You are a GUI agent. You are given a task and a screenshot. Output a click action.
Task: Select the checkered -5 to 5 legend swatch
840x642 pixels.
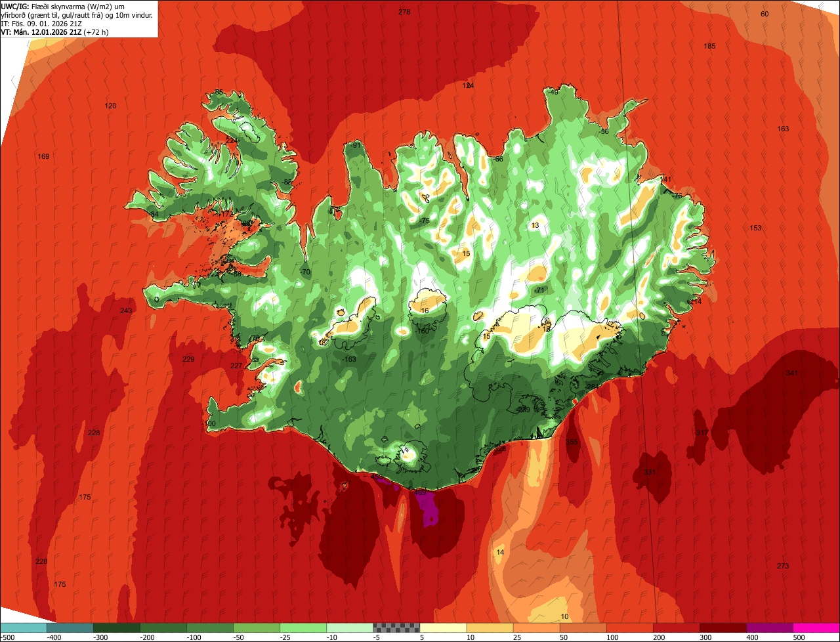coord(396,628)
